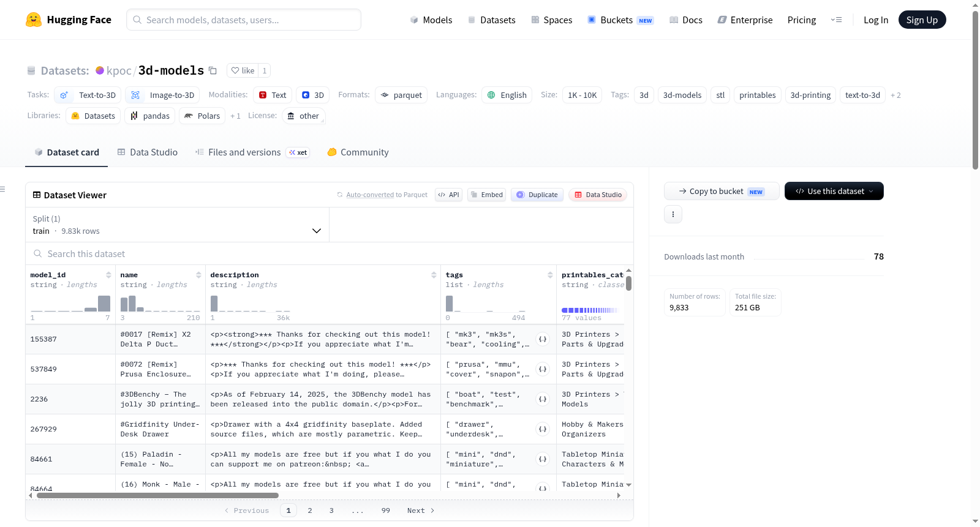Click the Sign Up button
The image size is (980, 527).
point(922,20)
